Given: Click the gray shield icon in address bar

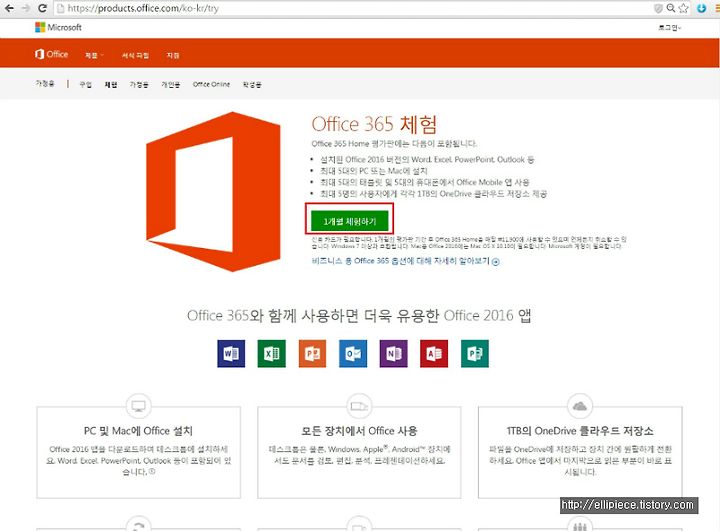Looking at the screenshot, I should click(x=659, y=8).
